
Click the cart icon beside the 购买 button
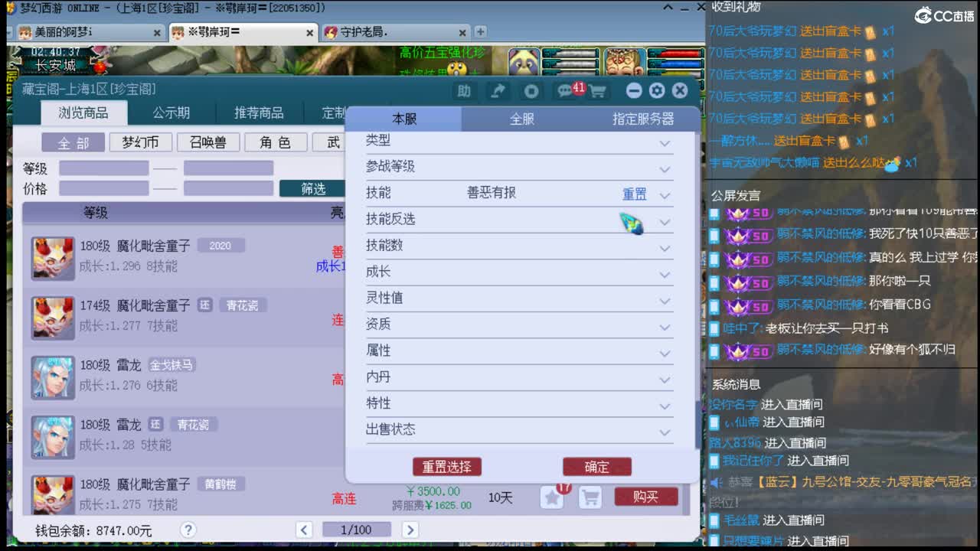pos(590,497)
